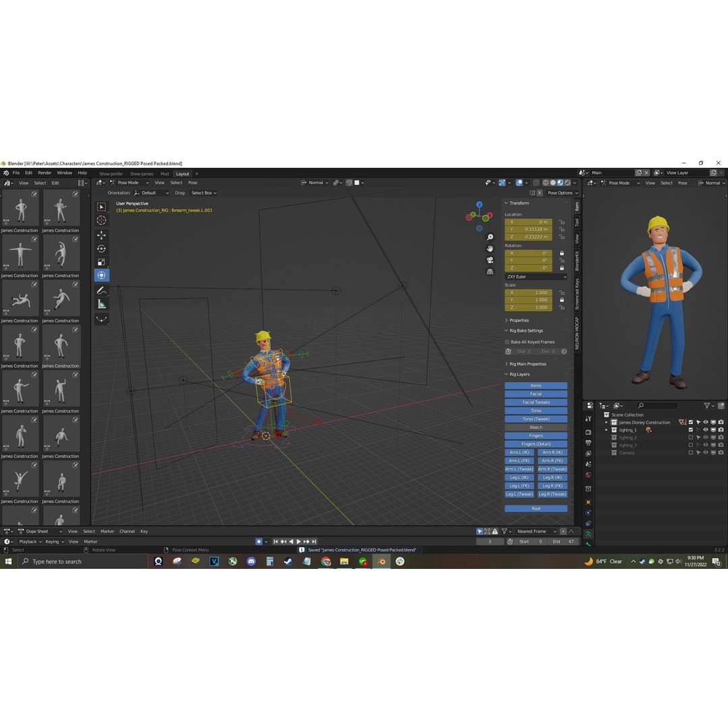Open Item sidebar tab

click(577, 207)
